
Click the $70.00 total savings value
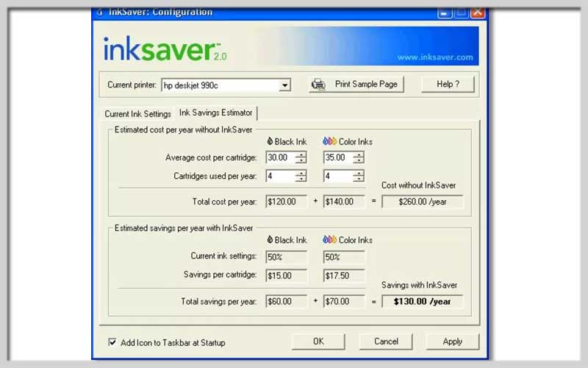pyautogui.click(x=344, y=301)
